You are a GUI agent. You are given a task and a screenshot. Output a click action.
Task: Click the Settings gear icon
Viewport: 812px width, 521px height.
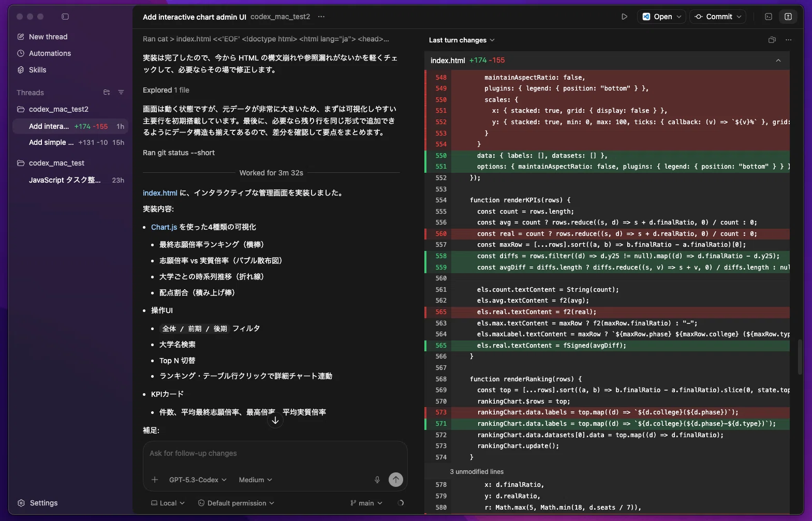(x=21, y=503)
